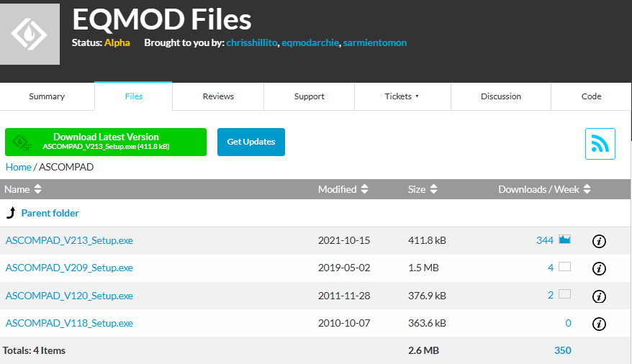The height and width of the screenshot is (364, 632).
Task: Show info for ASCOMPAD_V120_Setup.exe
Action: tap(598, 296)
